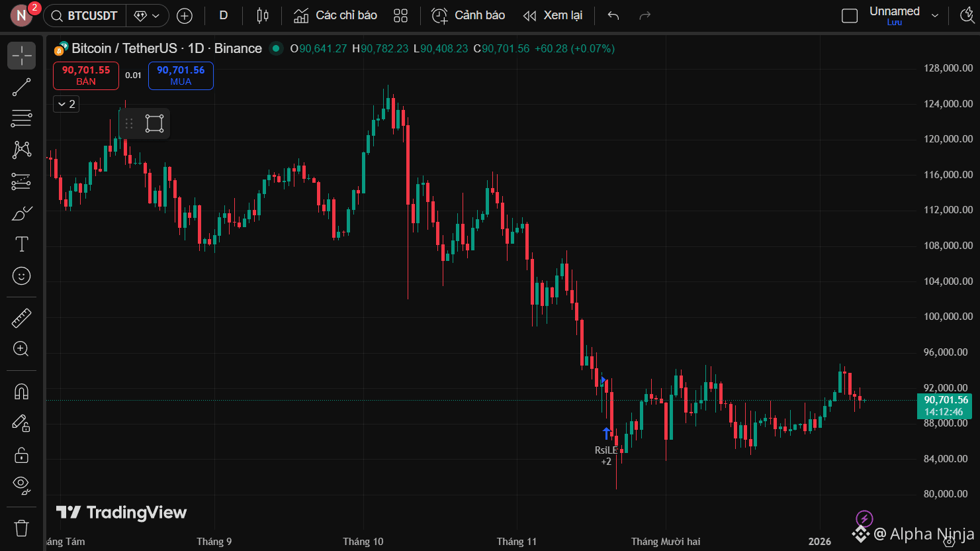Select the chart patterns tool
Screen dimensions: 980x551
pos(21,150)
